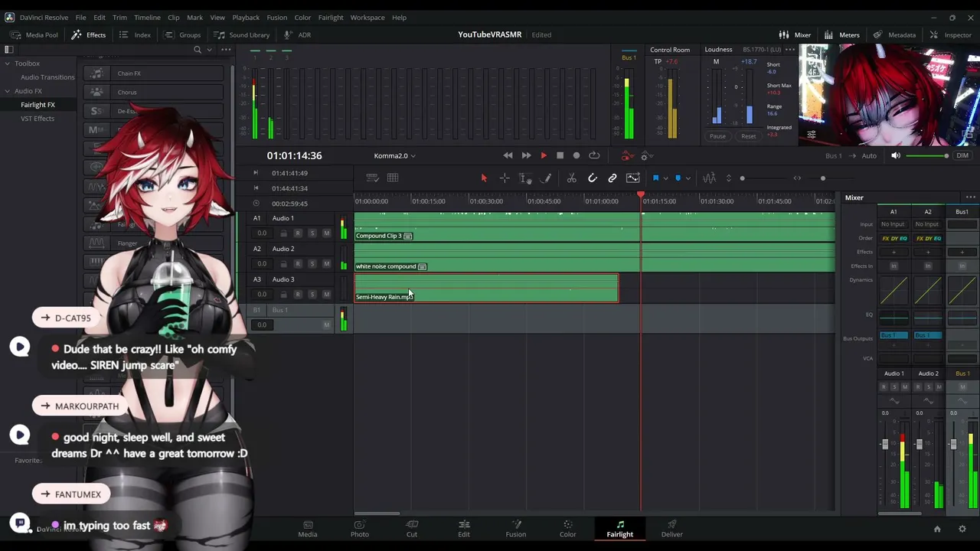Toggle the Mixer panel in top bar
The height and width of the screenshot is (551, 980).
[795, 34]
